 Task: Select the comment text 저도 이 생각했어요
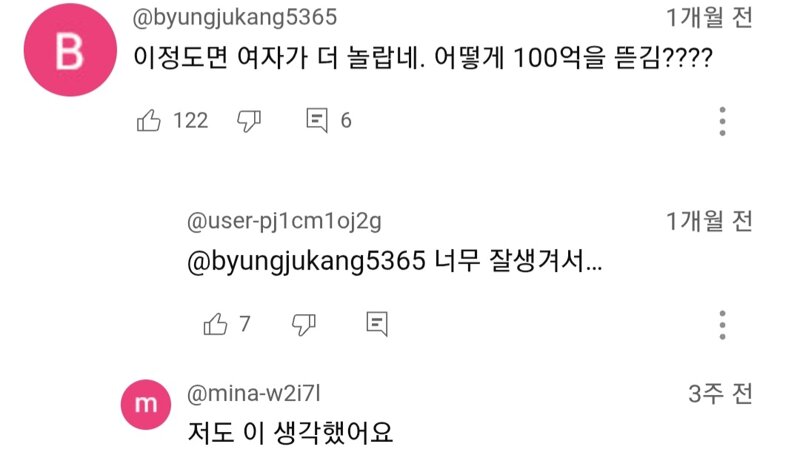290,433
